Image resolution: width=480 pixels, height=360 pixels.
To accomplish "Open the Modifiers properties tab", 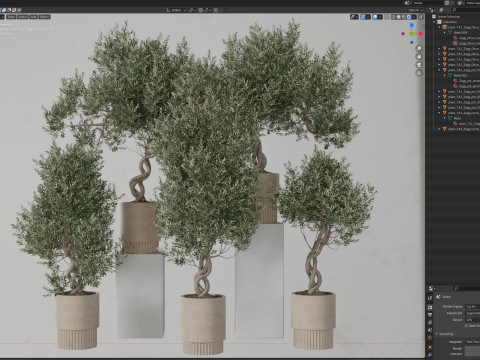I will [430, 355].
